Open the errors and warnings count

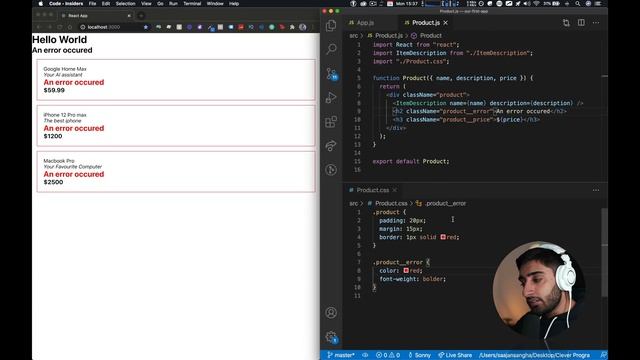388,355
